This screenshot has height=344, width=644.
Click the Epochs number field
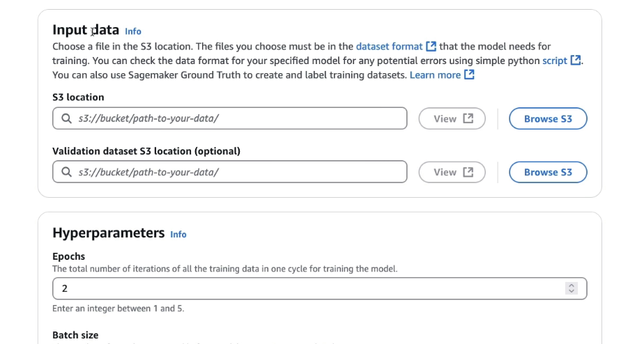[319, 288]
